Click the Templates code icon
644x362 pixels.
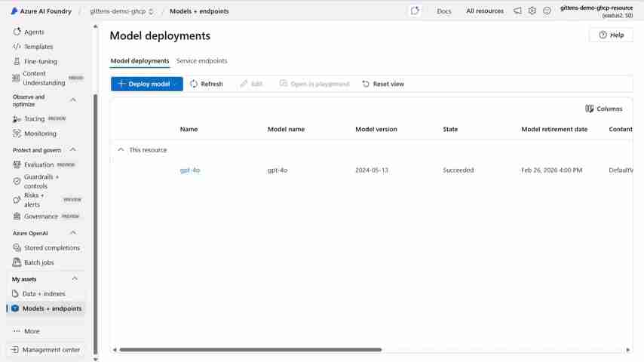(17, 47)
